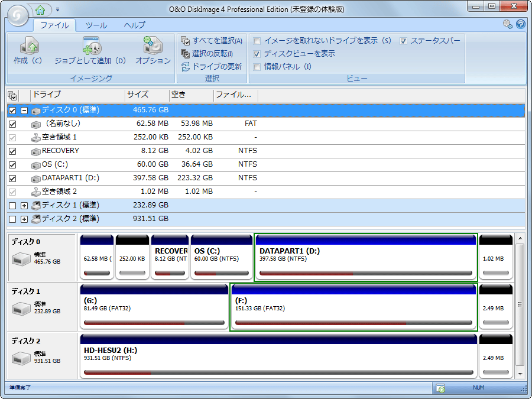This screenshot has width=532, height=399.
Task: Toggle ステータスバー checkbox
Action: (403, 41)
